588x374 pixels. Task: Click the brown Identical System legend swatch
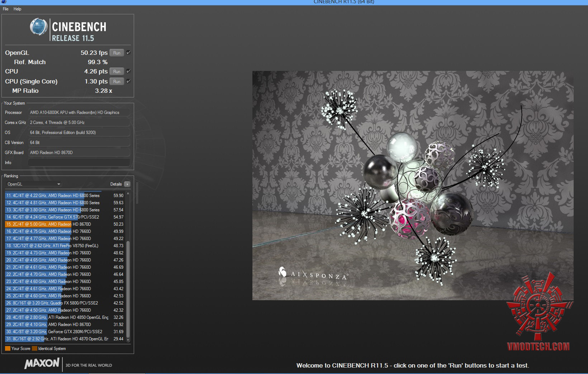tap(34, 349)
